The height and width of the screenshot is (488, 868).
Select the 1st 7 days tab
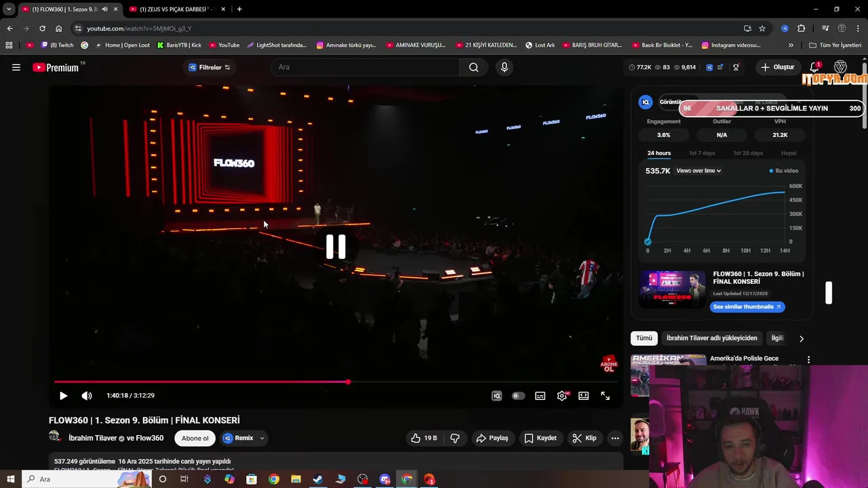(702, 153)
